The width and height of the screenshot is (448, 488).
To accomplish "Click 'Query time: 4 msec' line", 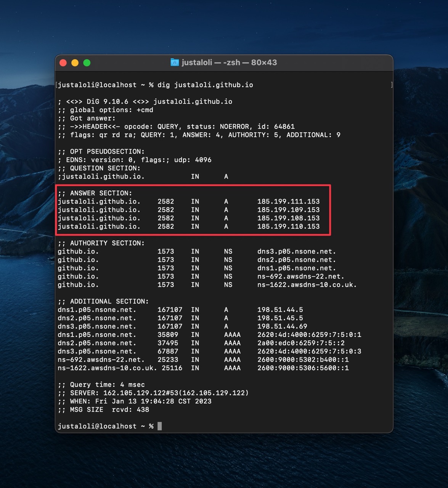I will 101,385.
